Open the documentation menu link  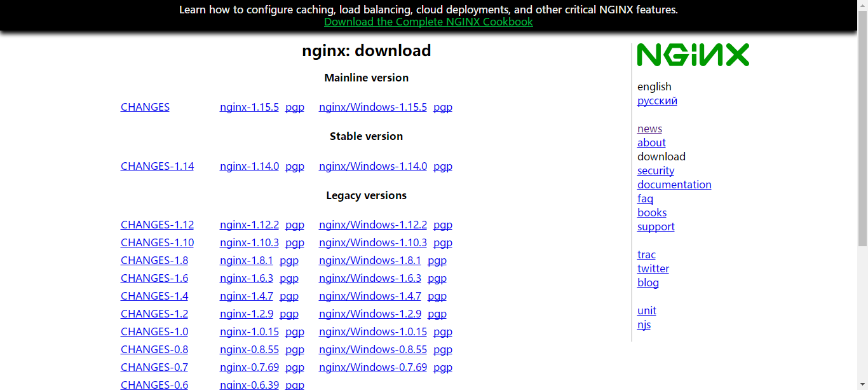pyautogui.click(x=674, y=185)
